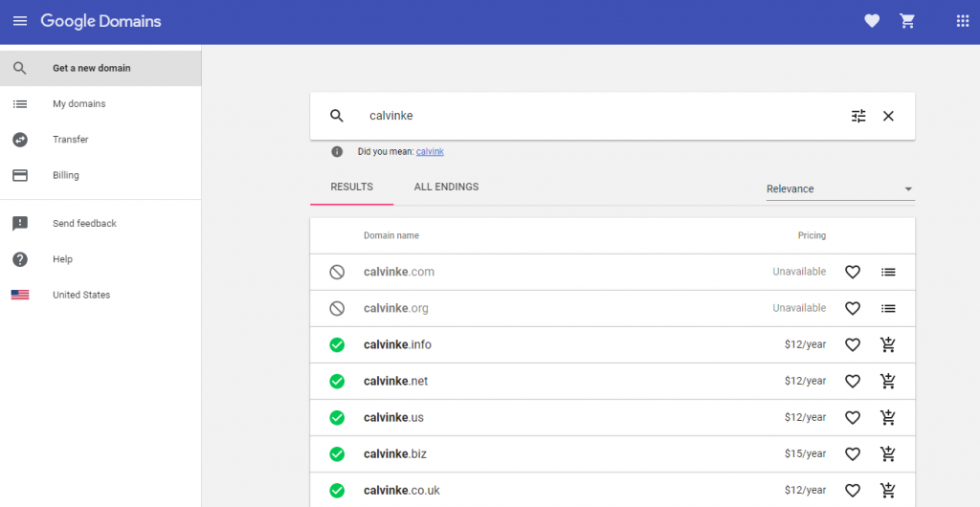Screen dimensions: 980x507
Task: Click the info icon near suggestion
Action: coord(337,152)
